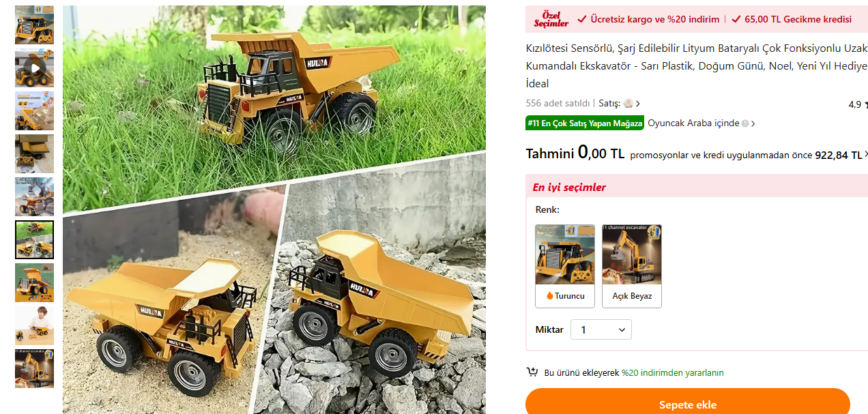Click the info icon beside Oyuncak Araba içinde
This screenshot has height=414, width=868.
(x=745, y=123)
